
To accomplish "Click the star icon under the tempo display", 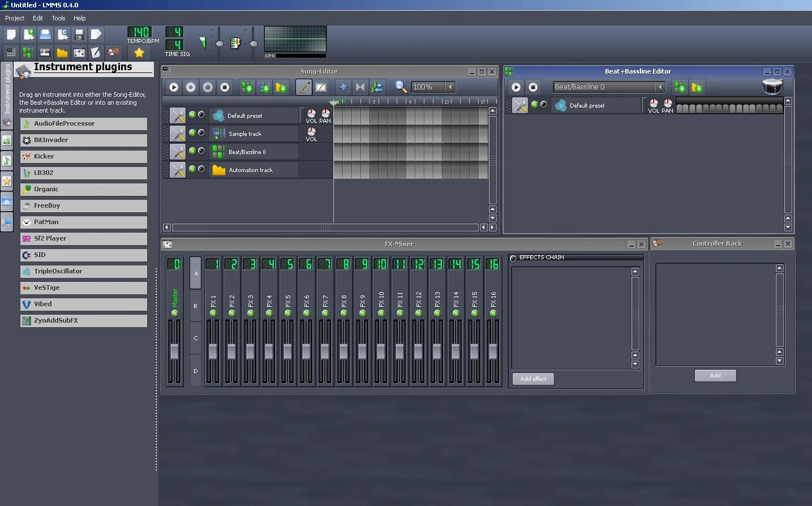I will (x=139, y=53).
